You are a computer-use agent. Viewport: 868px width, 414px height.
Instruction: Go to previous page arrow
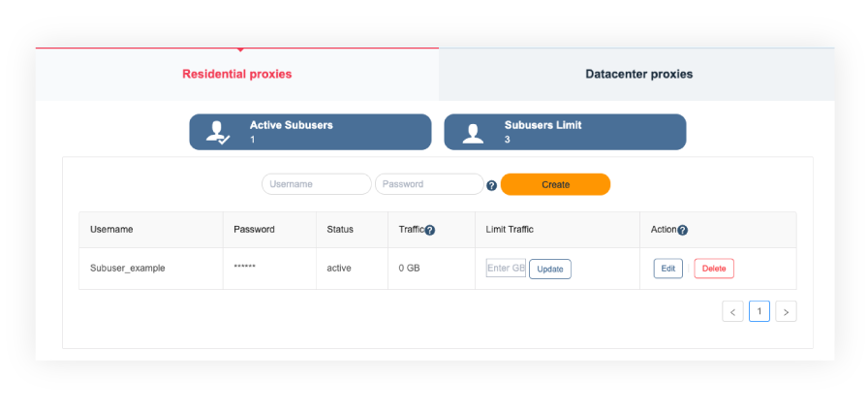[x=732, y=311]
